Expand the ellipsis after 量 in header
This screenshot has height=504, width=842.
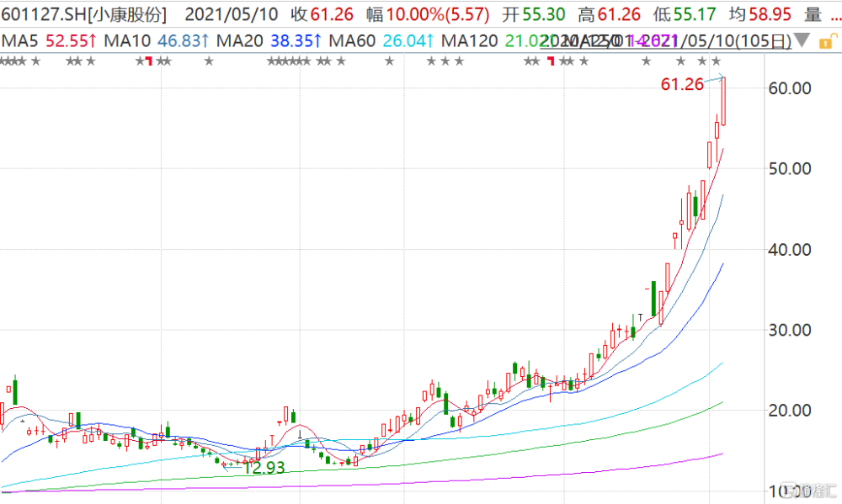pos(835,14)
